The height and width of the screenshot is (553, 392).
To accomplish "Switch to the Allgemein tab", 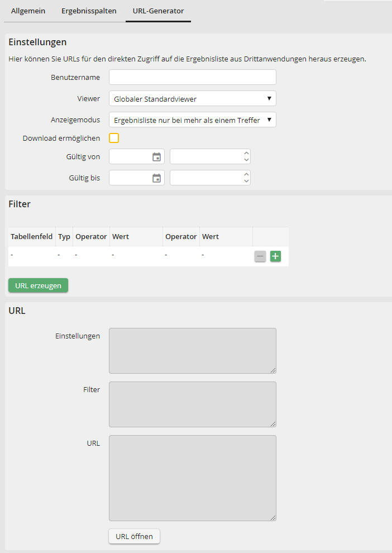I will click(x=28, y=11).
